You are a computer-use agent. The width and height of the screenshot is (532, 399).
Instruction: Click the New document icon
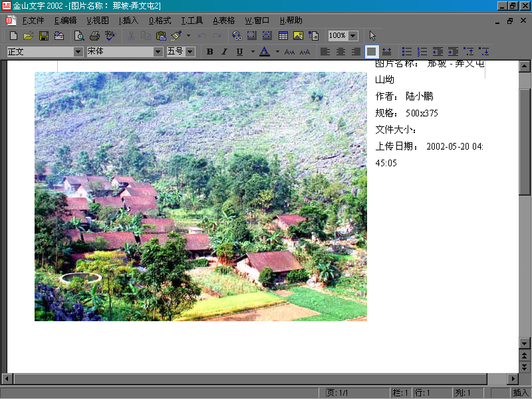tap(13, 35)
